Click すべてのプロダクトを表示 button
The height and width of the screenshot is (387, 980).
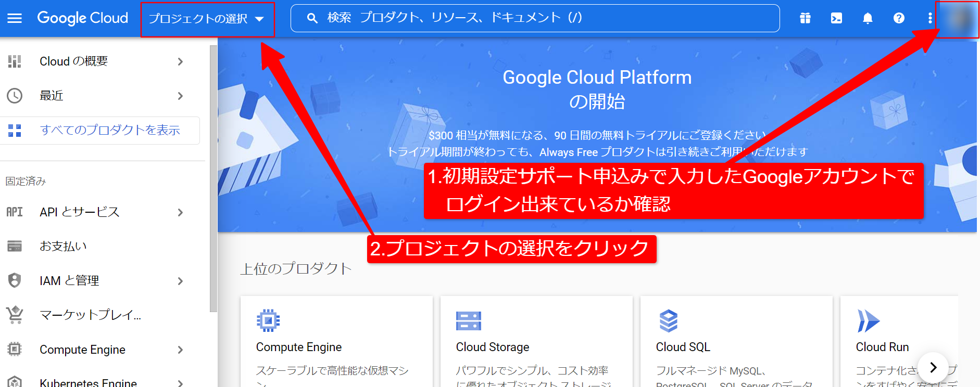(100, 130)
